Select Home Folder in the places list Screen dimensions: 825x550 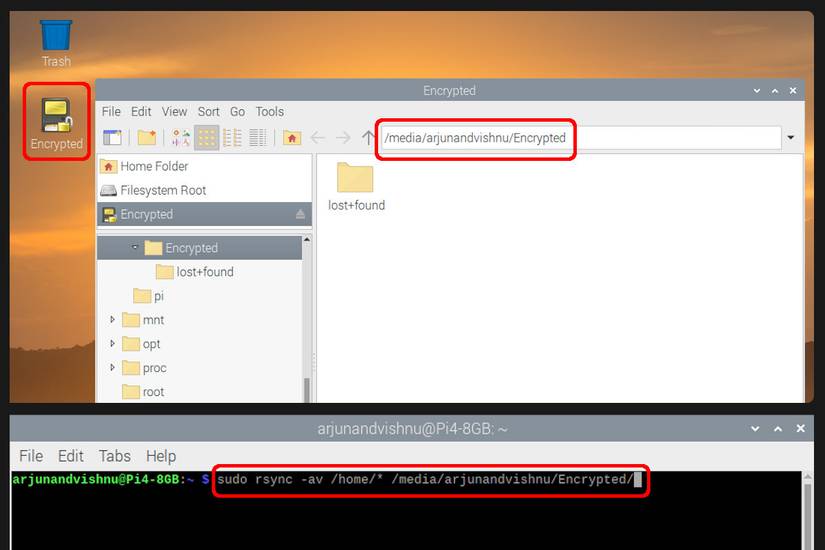coord(204,166)
